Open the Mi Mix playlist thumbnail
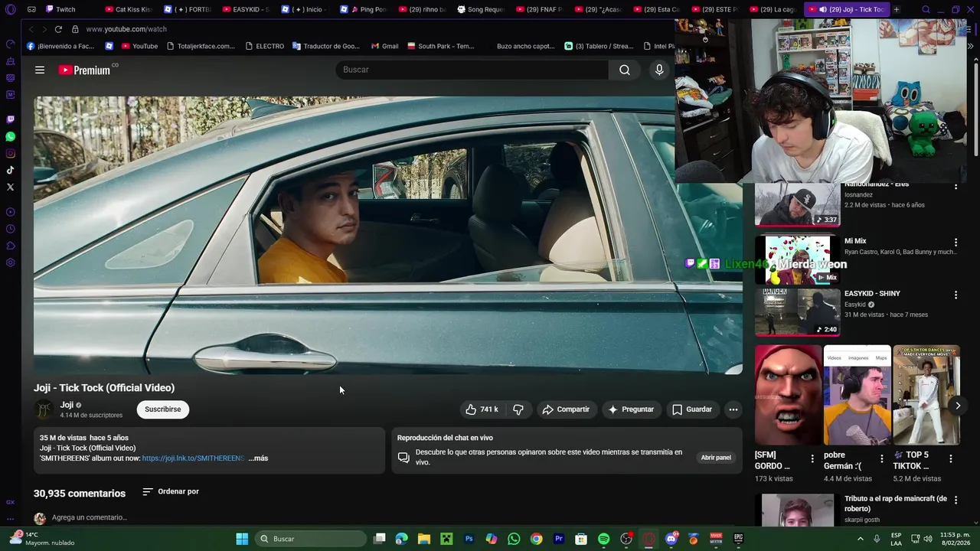The width and height of the screenshot is (980, 551). pos(797,260)
